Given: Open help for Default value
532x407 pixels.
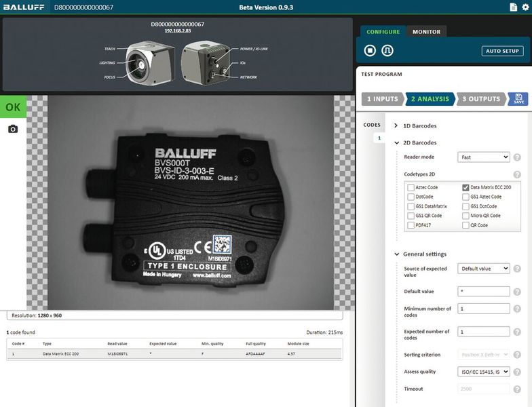Looking at the screenshot, I should (517, 292).
